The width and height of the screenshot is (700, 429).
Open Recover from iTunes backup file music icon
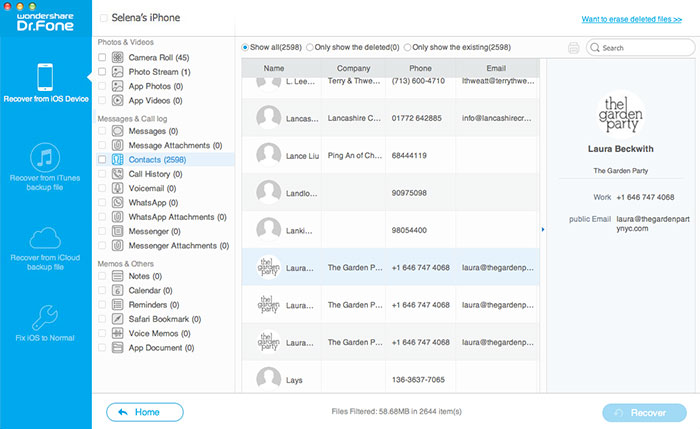(45, 157)
